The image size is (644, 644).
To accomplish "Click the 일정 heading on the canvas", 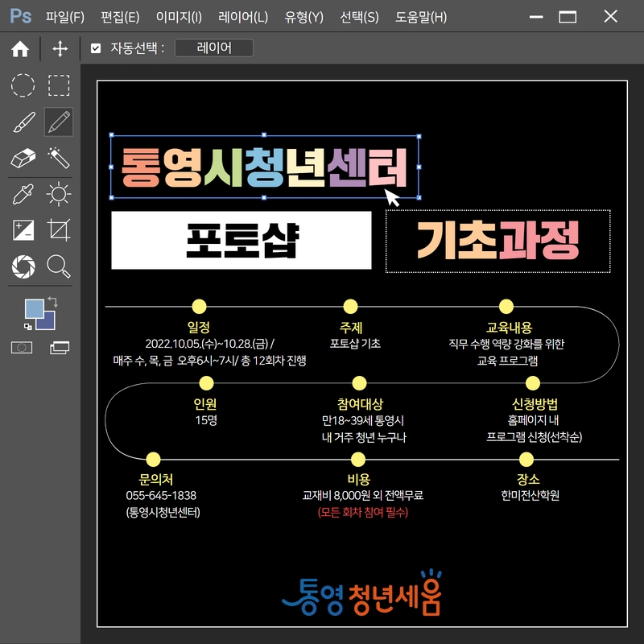I will point(199,328).
